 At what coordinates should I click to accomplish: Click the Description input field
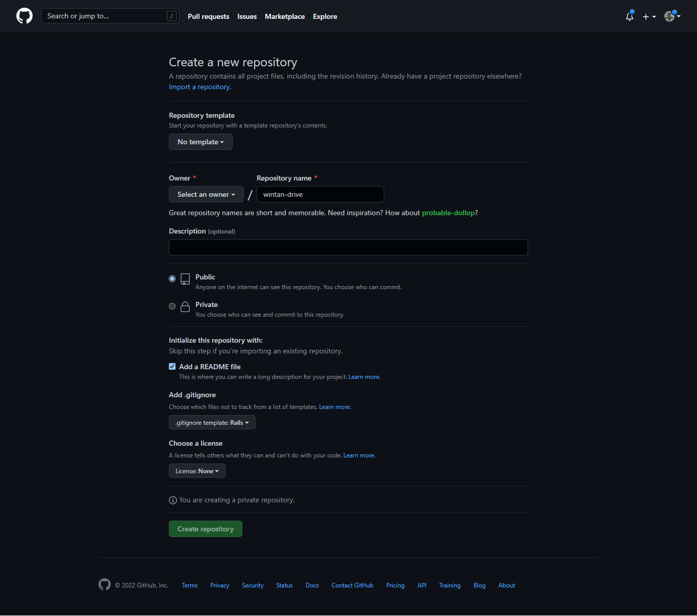pos(348,247)
